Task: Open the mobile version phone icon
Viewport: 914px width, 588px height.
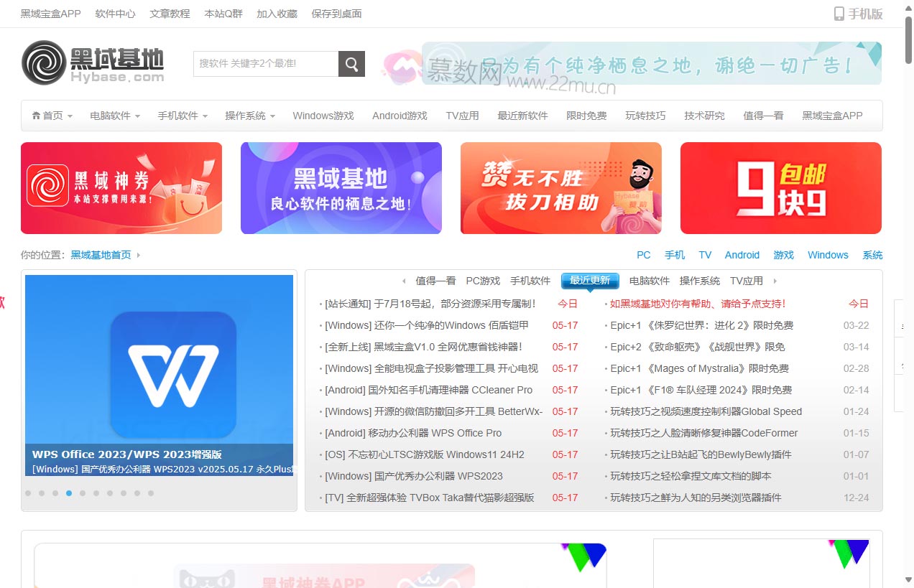Action: (x=839, y=14)
